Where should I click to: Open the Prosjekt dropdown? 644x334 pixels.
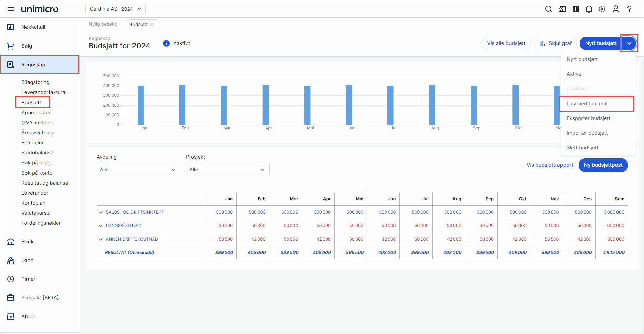227,170
